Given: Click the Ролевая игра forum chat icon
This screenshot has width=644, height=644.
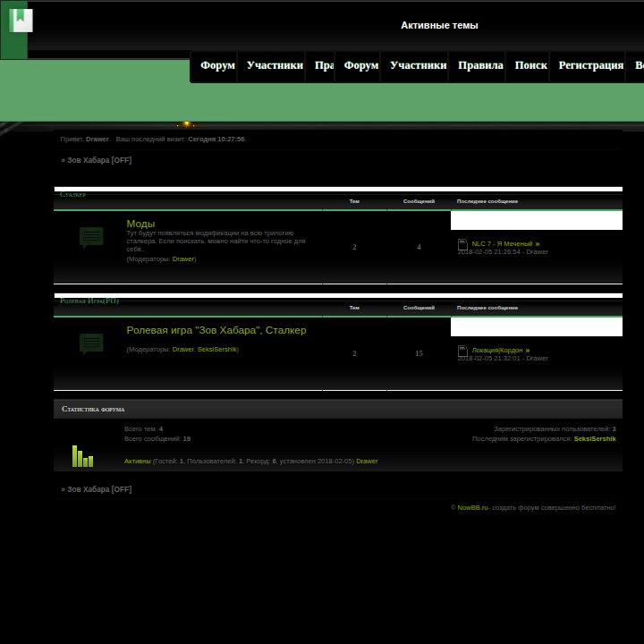Looking at the screenshot, I should tap(91, 343).
